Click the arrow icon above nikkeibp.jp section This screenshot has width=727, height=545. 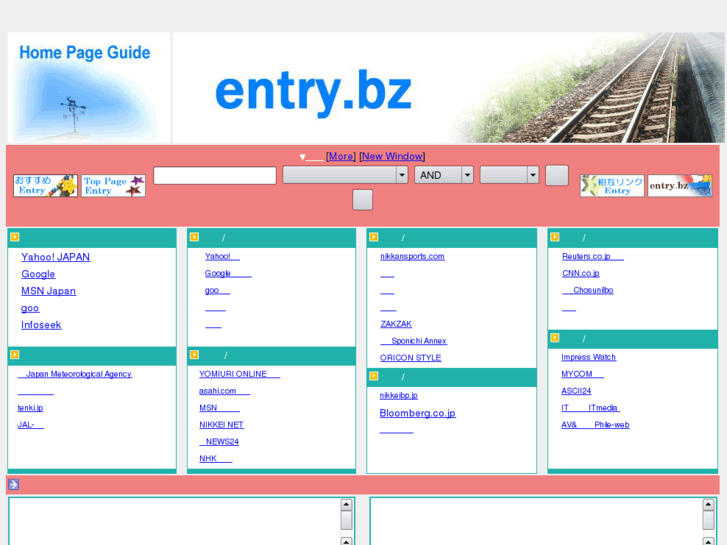click(x=374, y=376)
